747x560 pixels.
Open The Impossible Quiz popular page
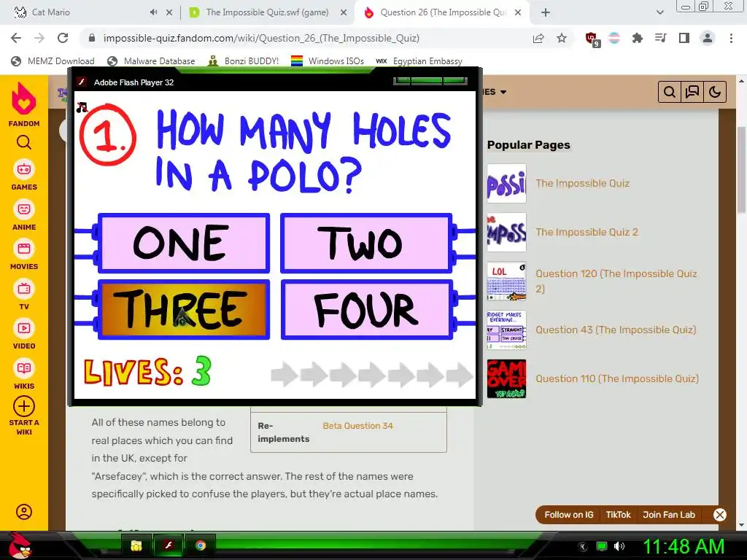pyautogui.click(x=582, y=183)
